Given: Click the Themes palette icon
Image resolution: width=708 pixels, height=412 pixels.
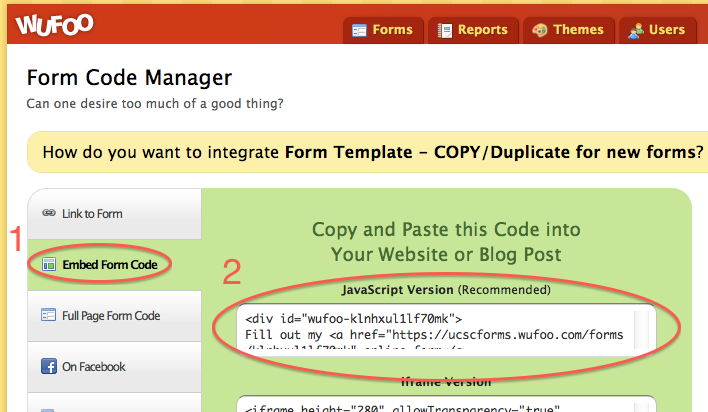Looking at the screenshot, I should click(x=540, y=30).
